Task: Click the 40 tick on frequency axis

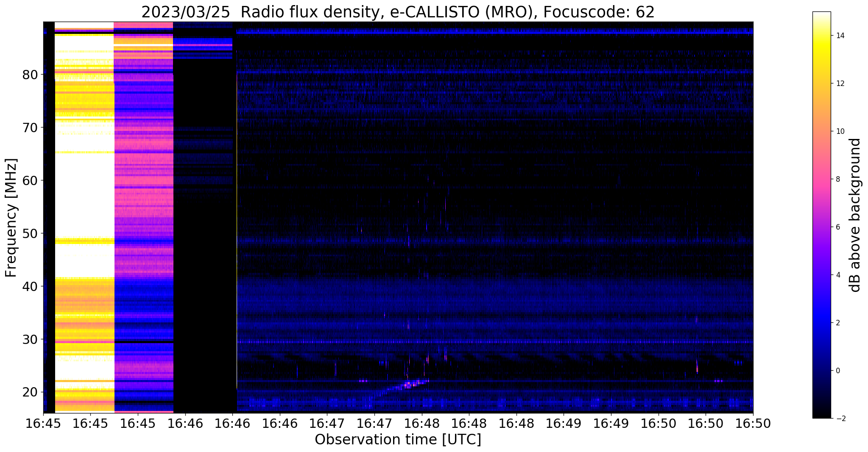Action: click(31, 286)
